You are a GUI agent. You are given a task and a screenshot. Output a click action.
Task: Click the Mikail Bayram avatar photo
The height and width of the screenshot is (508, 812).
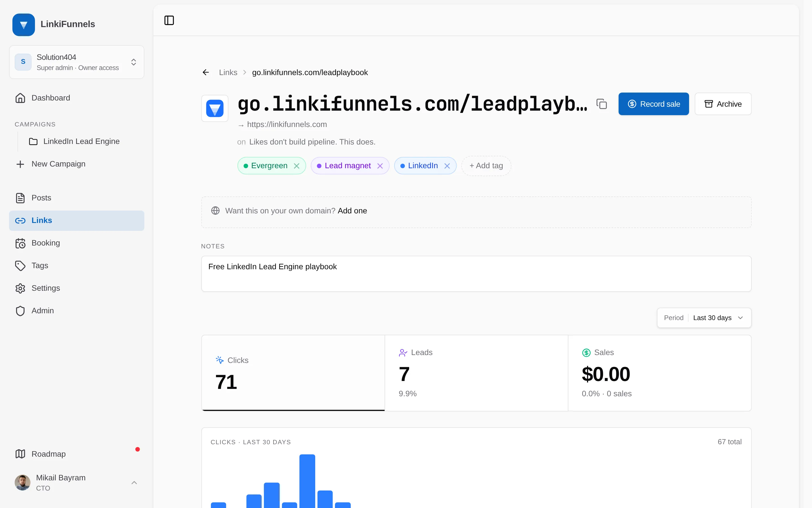[x=23, y=483]
